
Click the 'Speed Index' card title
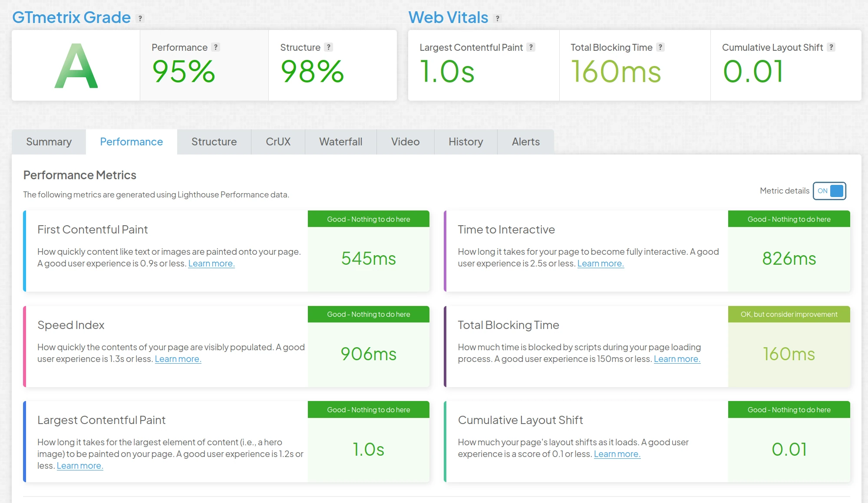pos(71,325)
